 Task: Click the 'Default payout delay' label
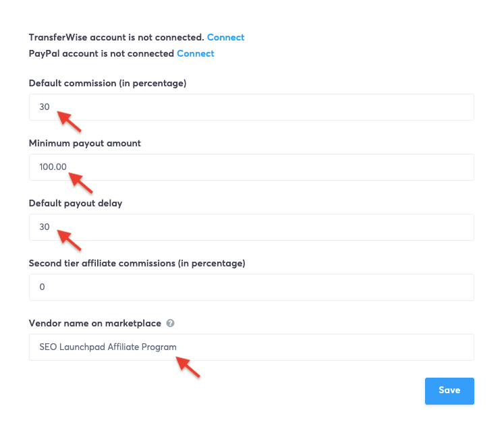(x=76, y=204)
